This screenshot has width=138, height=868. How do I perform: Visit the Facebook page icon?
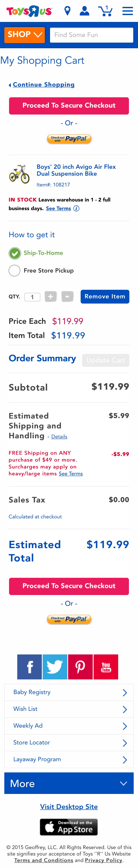30,666
